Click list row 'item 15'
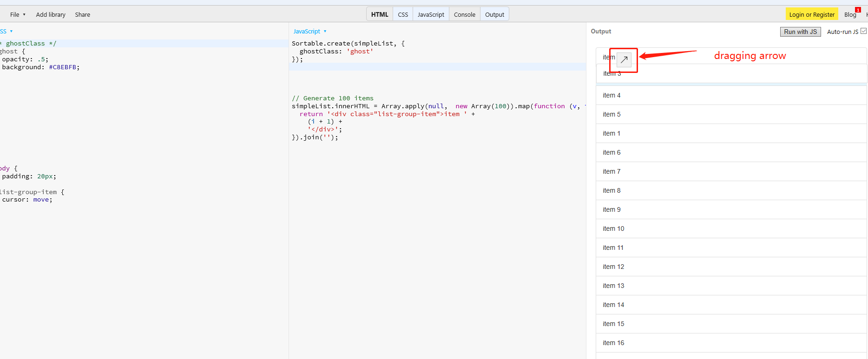This screenshot has height=359, width=868. coord(731,324)
